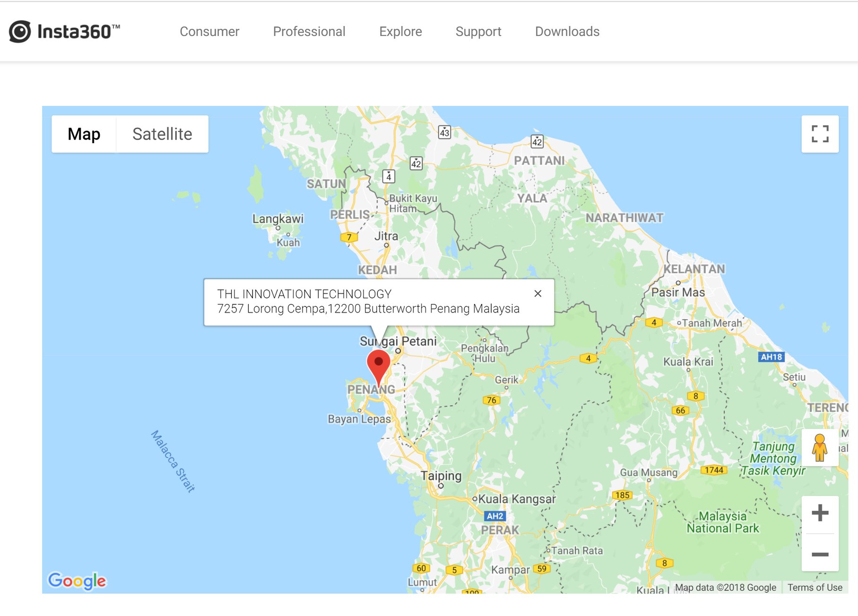This screenshot has width=858, height=616.
Task: Open the Support menu
Action: [478, 32]
